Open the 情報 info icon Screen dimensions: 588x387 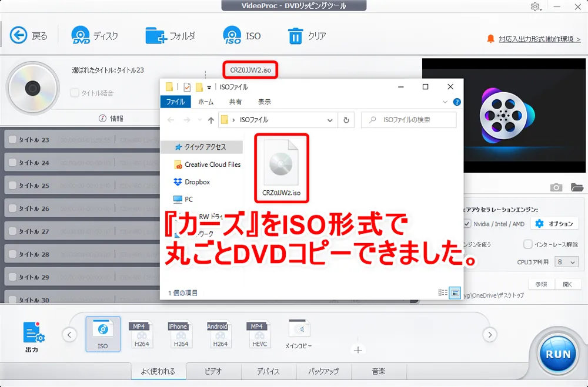(102, 119)
